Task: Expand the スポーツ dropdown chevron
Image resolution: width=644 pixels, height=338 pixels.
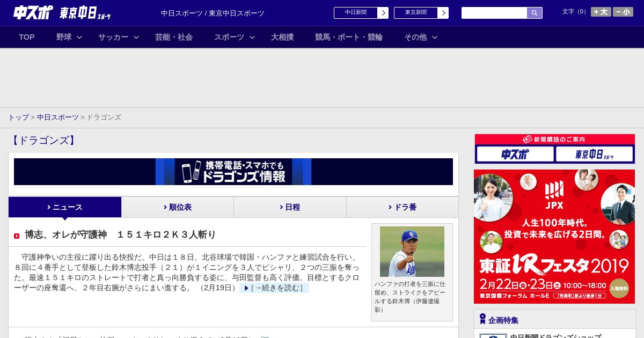Action: (252, 37)
